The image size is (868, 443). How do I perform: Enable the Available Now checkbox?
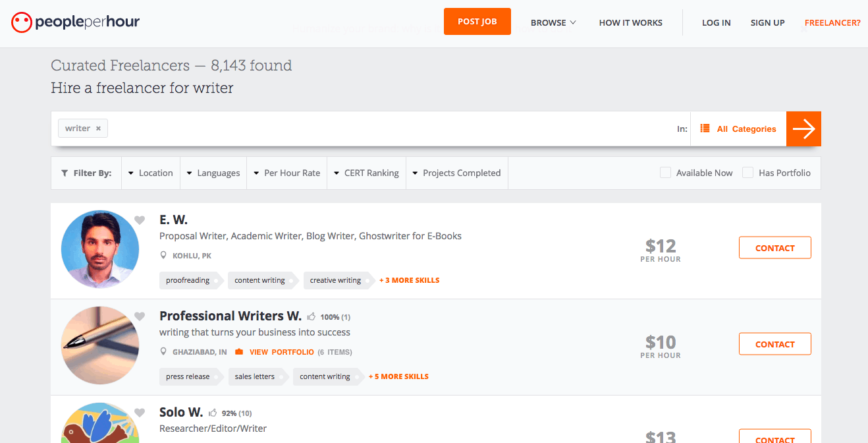[665, 173]
